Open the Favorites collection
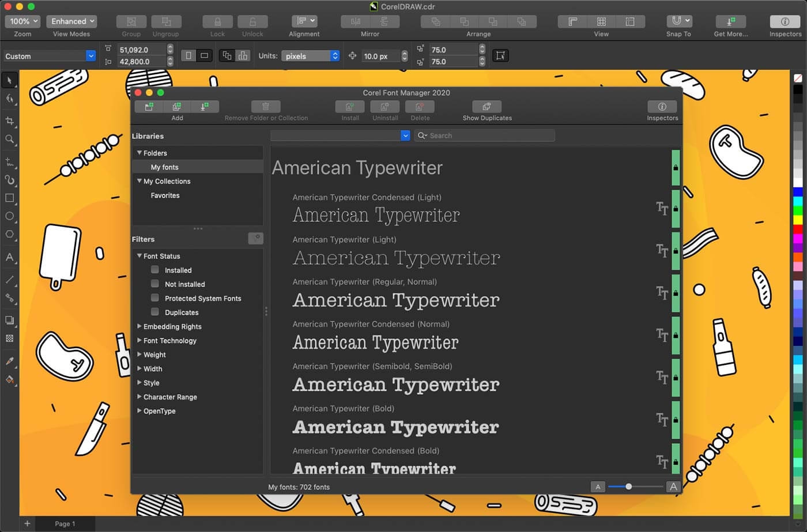This screenshot has height=532, width=807. pyautogui.click(x=165, y=195)
